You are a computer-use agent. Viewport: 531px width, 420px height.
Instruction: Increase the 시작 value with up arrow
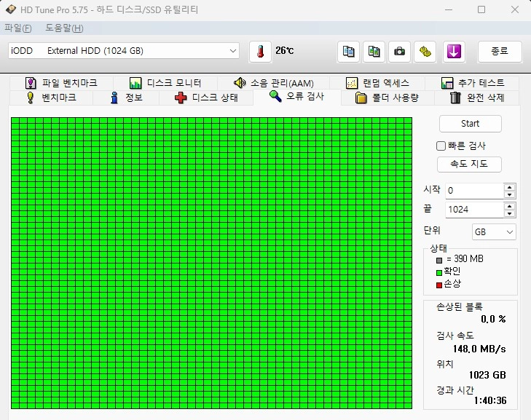pos(509,187)
